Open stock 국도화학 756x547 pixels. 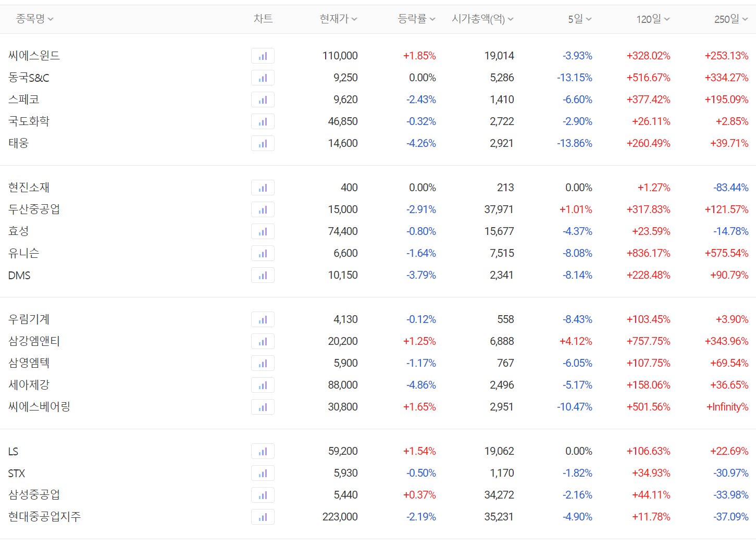(x=29, y=121)
